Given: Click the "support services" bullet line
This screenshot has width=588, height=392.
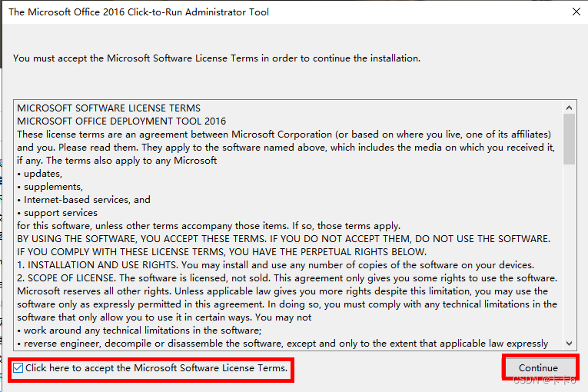Looking at the screenshot, I should coord(60,213).
